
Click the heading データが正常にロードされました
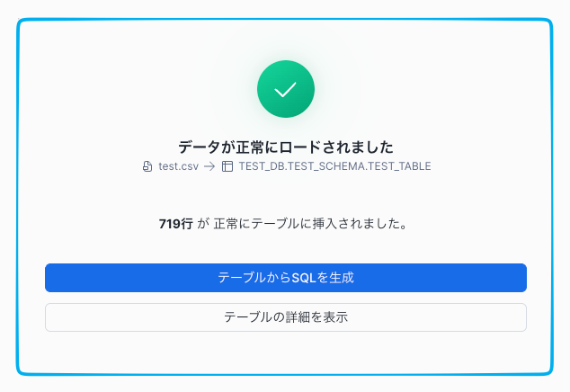point(285,147)
